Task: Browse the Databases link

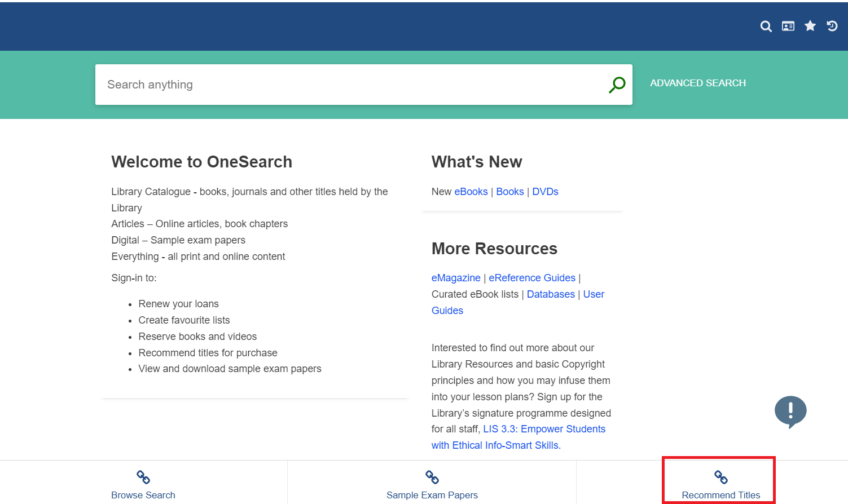Action: 551,294
